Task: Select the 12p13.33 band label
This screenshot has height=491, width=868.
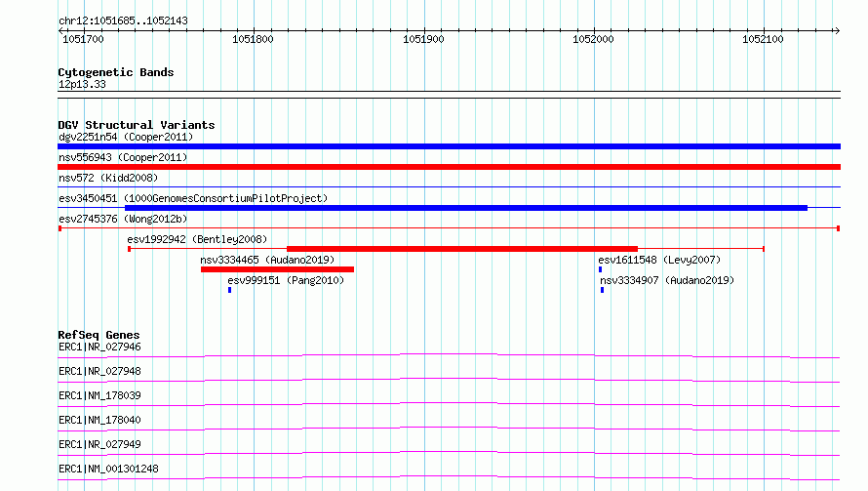Action: pyautogui.click(x=82, y=84)
